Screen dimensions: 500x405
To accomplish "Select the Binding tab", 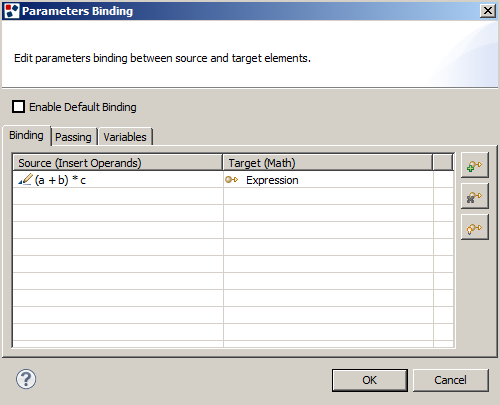I will 26,135.
